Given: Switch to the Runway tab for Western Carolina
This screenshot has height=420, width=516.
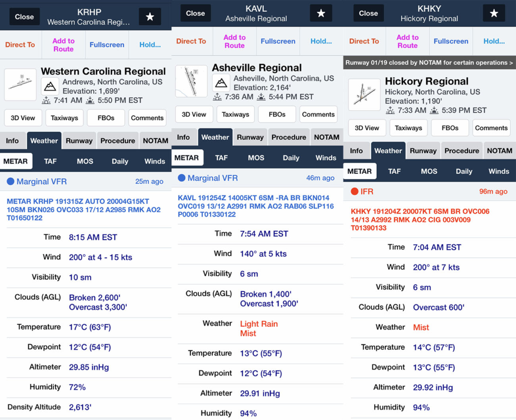Looking at the screenshot, I should click(79, 141).
